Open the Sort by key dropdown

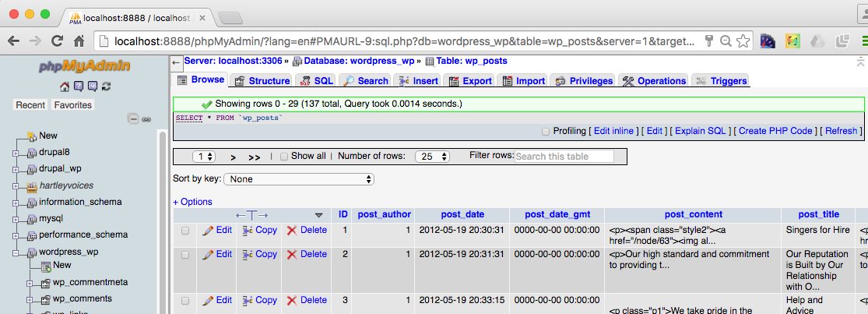click(299, 179)
